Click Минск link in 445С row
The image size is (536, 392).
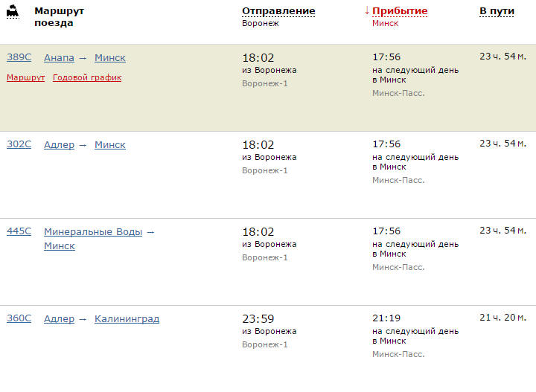click(60, 246)
